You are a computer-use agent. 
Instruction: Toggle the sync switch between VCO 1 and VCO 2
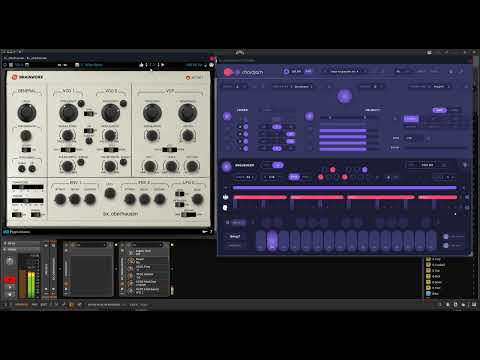(x=88, y=114)
